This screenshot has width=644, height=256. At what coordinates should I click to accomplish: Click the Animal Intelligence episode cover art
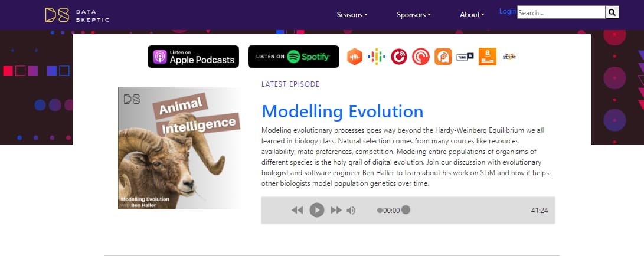(179, 148)
